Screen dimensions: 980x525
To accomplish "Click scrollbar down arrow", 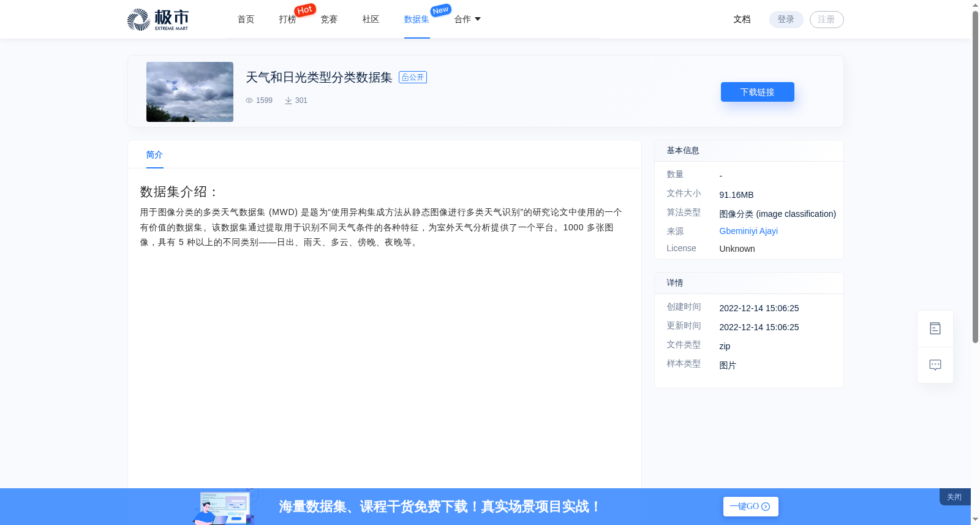I will (975, 519).
